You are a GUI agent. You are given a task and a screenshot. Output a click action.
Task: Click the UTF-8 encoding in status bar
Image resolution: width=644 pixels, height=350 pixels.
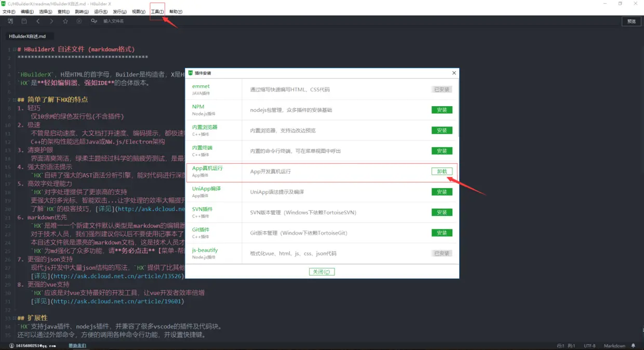click(x=589, y=346)
